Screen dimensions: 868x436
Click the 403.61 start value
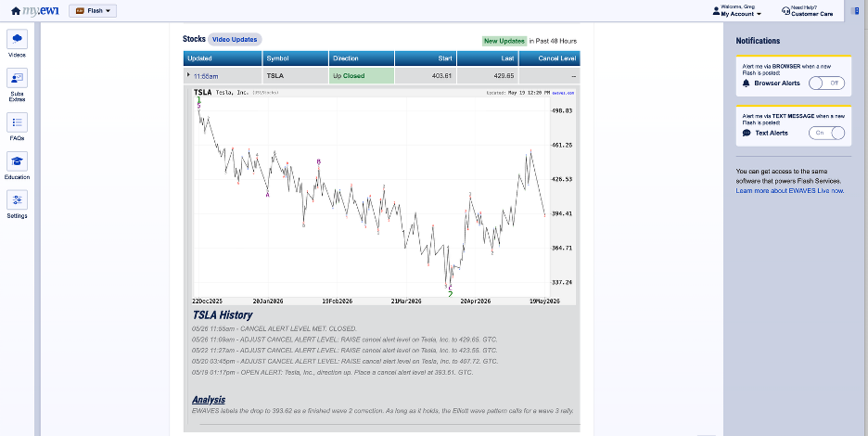pos(441,76)
